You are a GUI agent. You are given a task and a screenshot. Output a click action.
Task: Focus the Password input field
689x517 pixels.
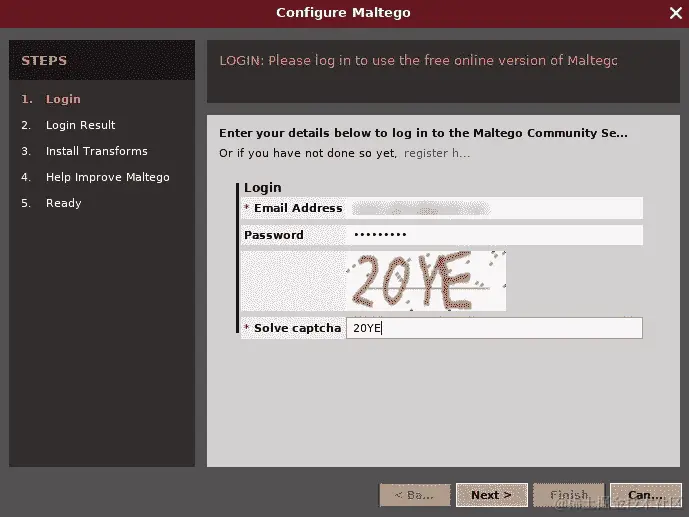click(x=494, y=235)
